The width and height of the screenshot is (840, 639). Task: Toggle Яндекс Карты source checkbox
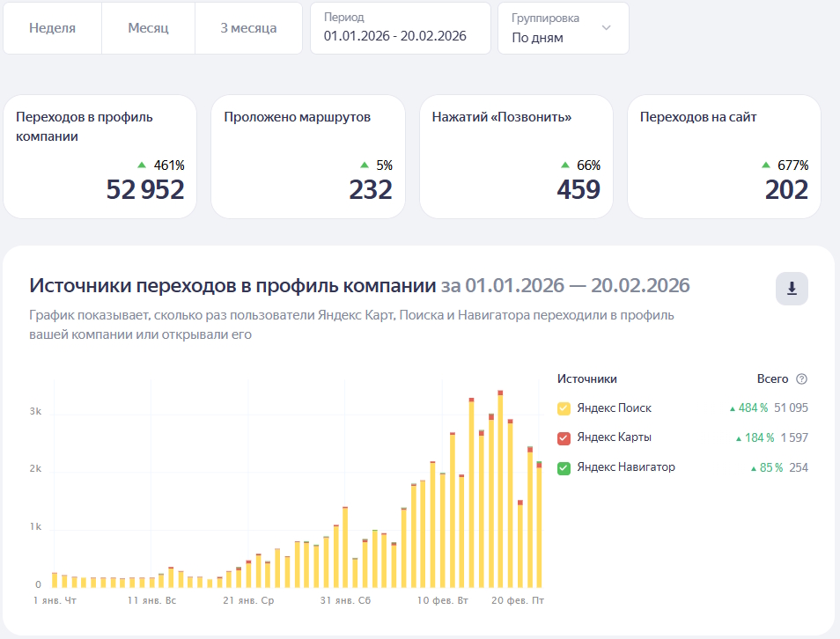click(564, 438)
